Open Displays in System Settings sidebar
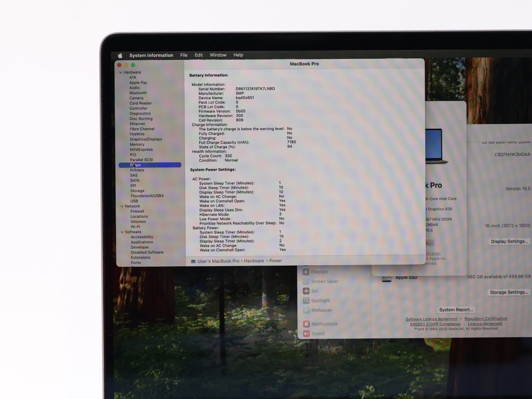The width and height of the screenshot is (532, 399). click(320, 272)
